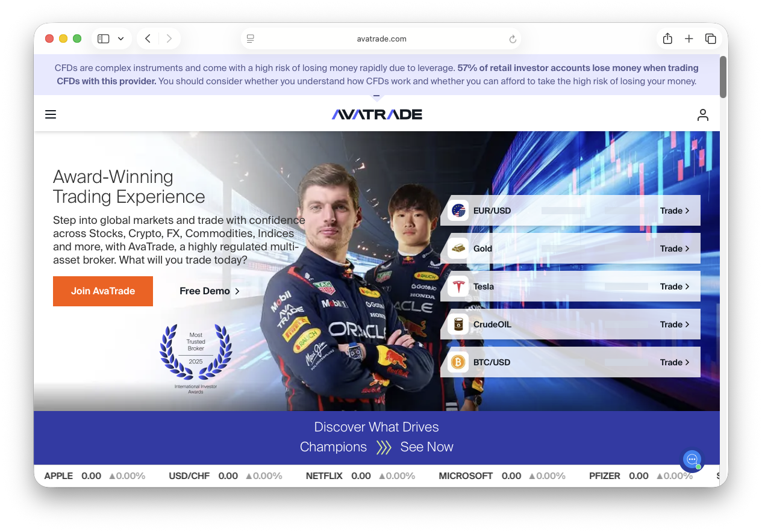The width and height of the screenshot is (762, 532).
Task: Follow the See Now link
Action: [x=426, y=447]
